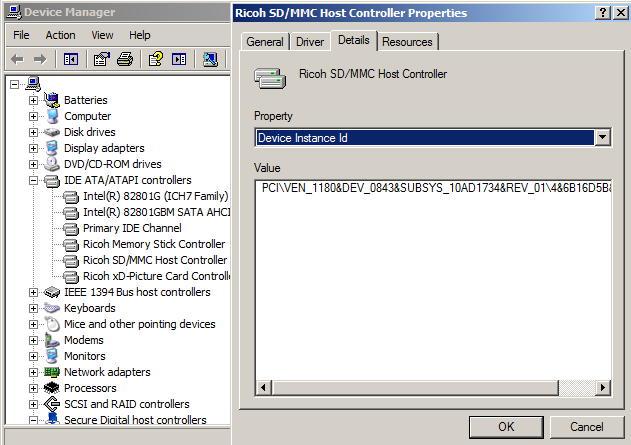
Task: Click the SCSI and RAID controllers icon
Action: pyautogui.click(x=52, y=404)
